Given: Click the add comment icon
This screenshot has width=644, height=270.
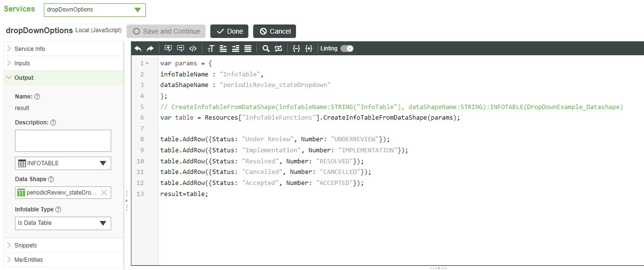Looking at the screenshot, I should point(168,49).
